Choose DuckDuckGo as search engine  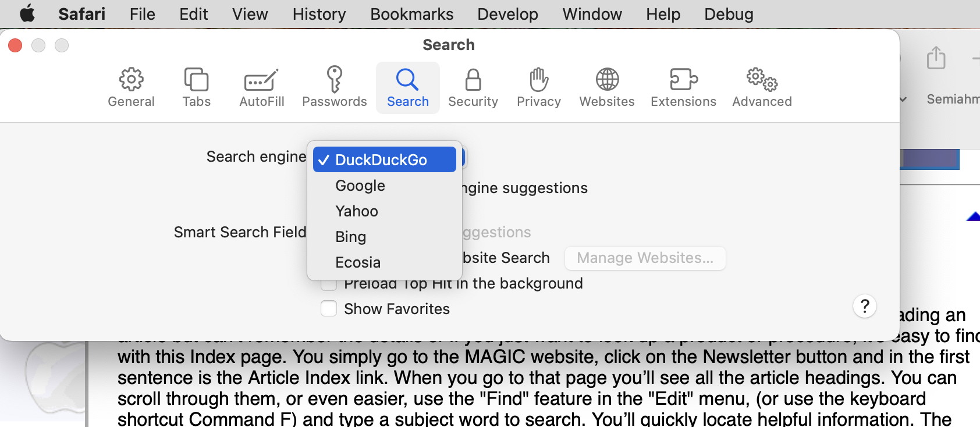(x=384, y=159)
